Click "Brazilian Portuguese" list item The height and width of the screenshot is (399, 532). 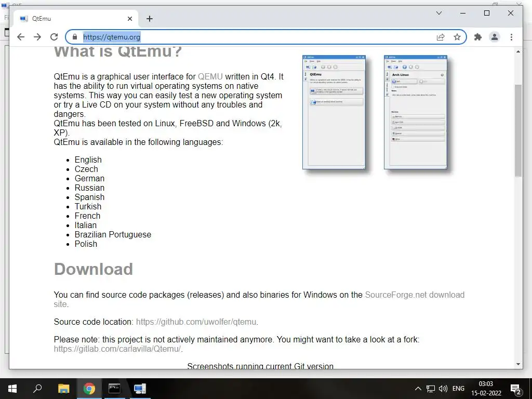113,235
